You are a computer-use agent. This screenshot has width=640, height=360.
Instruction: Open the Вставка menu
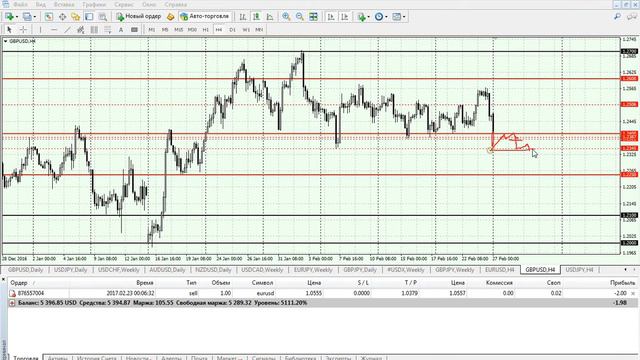(64, 4)
